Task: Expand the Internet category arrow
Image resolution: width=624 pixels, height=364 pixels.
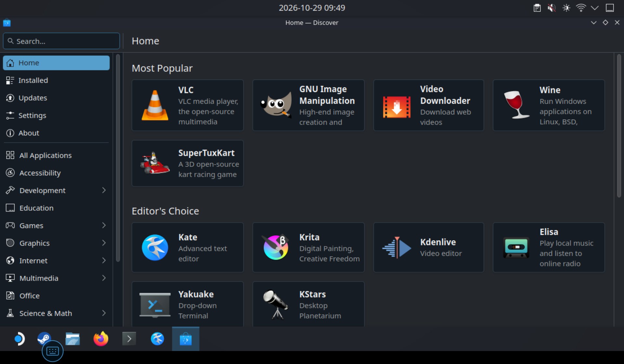Action: coord(104,261)
